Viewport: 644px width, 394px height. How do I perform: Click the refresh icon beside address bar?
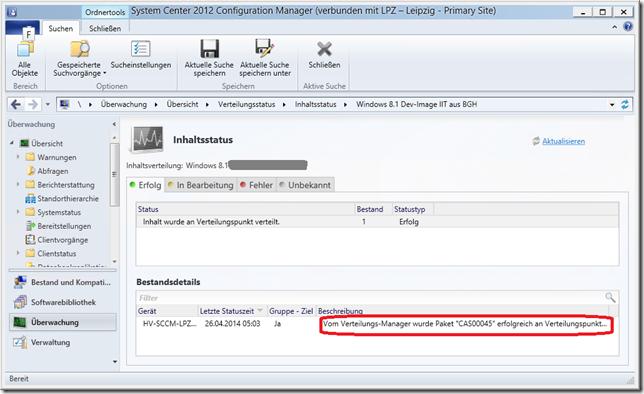click(625, 105)
